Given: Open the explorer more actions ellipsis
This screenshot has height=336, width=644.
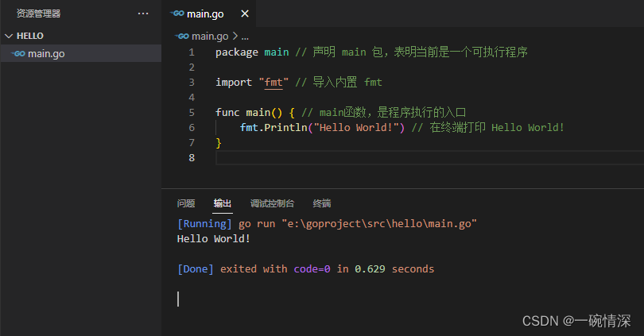Looking at the screenshot, I should click(143, 14).
